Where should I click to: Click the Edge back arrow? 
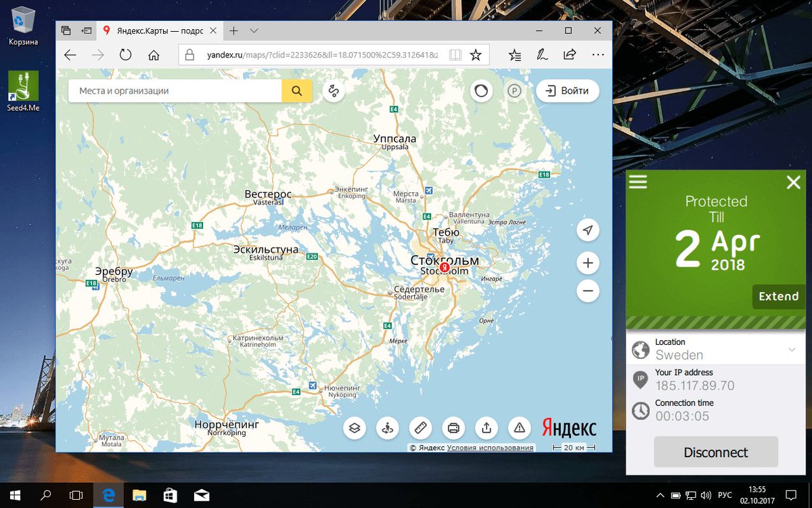(70, 55)
